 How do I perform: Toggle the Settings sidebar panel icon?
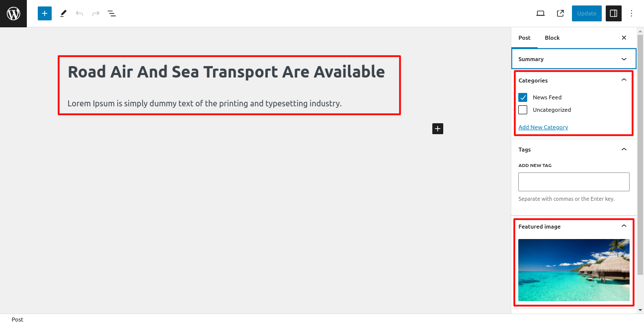614,13
